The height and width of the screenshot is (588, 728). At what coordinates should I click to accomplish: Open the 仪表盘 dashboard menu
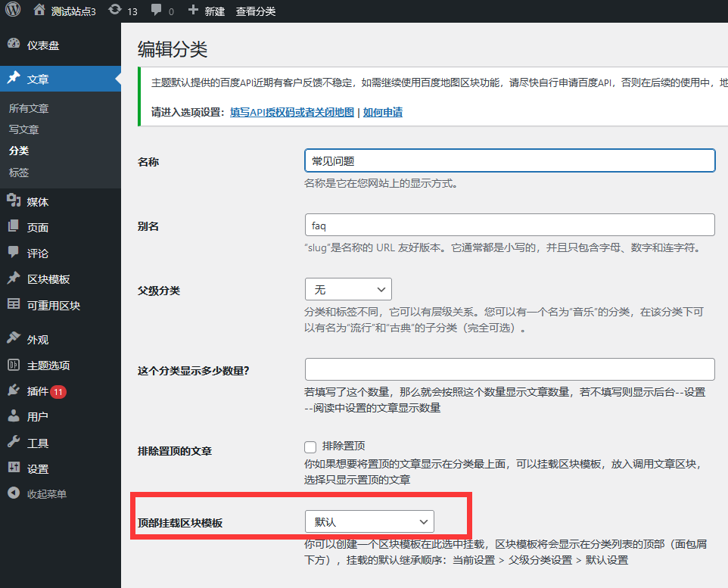coord(42,45)
